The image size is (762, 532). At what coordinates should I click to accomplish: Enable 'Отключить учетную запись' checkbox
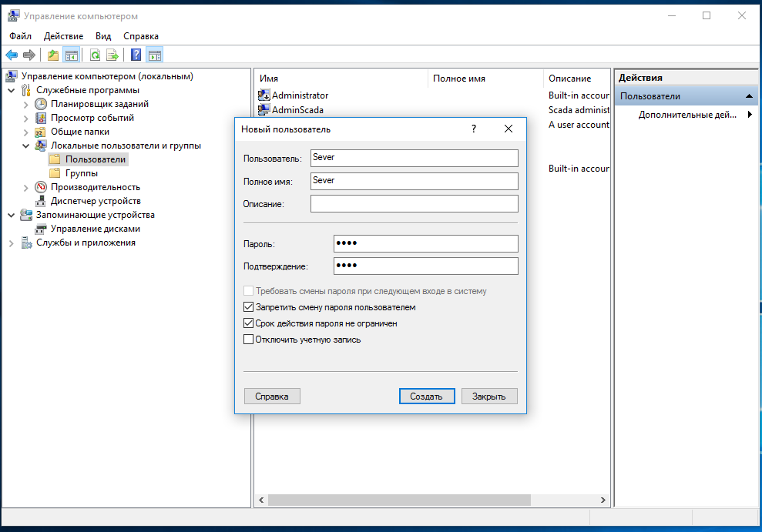point(248,340)
